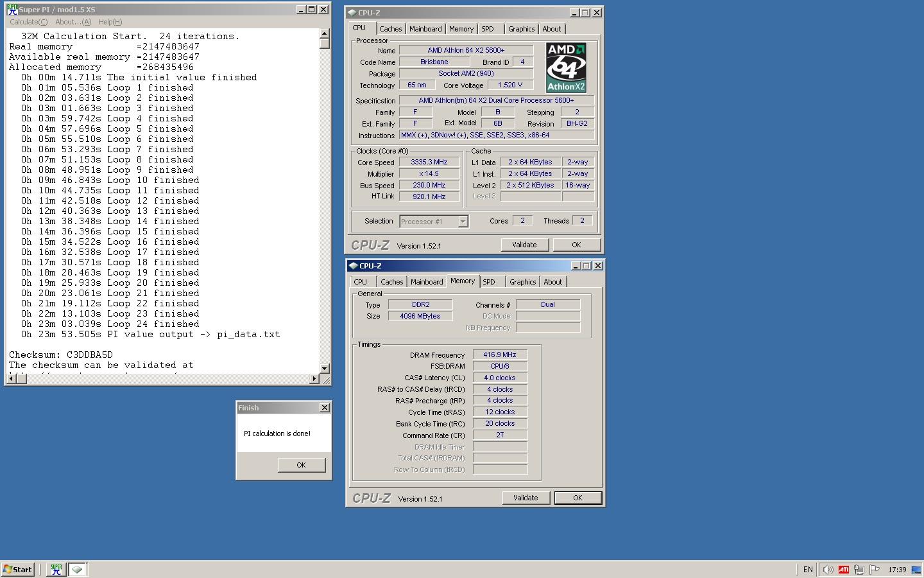Click the Package Socket AM2 (940) field
924x578 pixels.
(x=466, y=74)
